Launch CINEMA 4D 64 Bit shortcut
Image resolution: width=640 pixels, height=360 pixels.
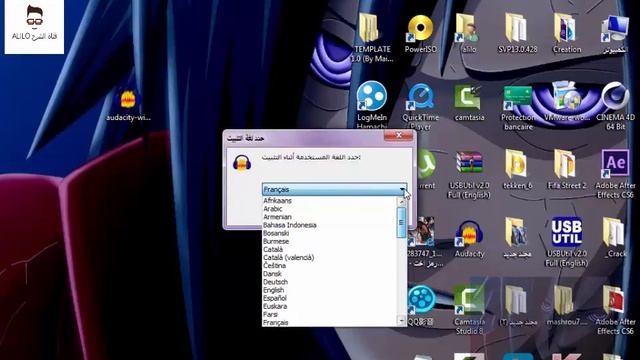pyautogui.click(x=616, y=96)
